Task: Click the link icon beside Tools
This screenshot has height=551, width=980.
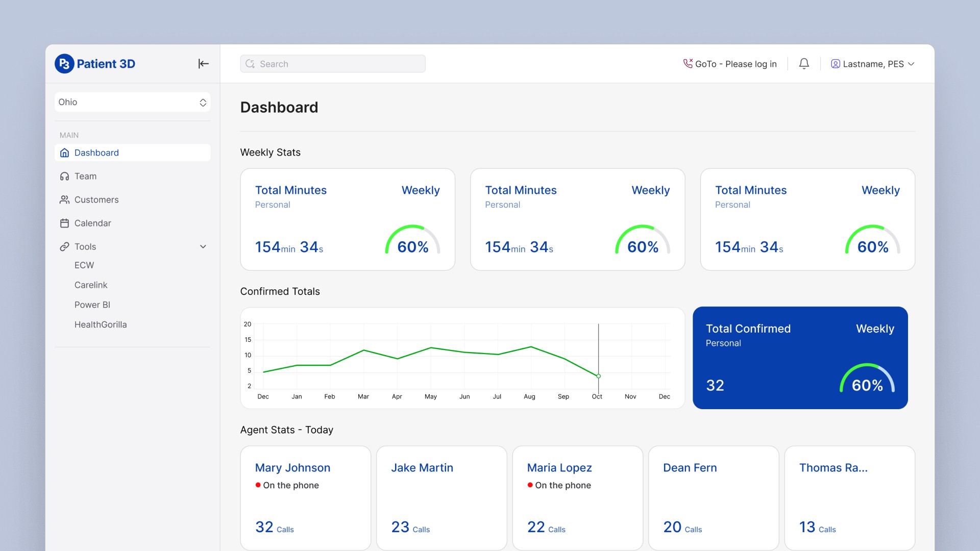Action: coord(64,247)
